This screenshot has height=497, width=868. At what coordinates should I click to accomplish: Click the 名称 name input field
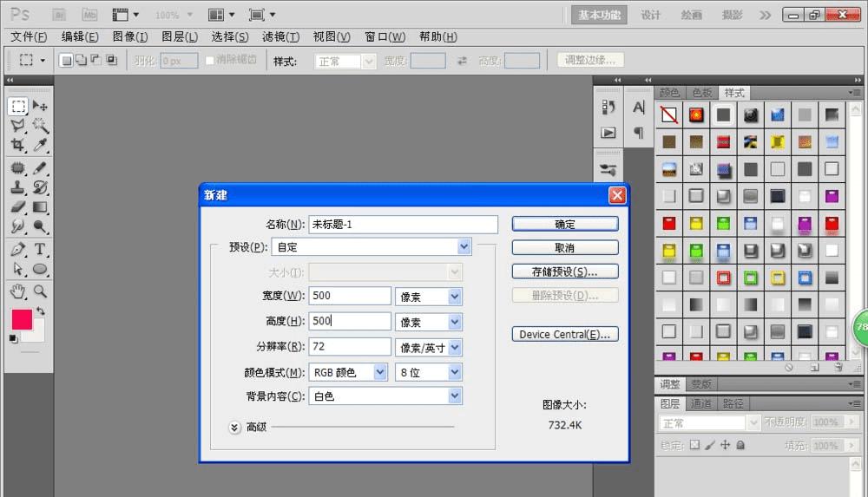point(403,225)
